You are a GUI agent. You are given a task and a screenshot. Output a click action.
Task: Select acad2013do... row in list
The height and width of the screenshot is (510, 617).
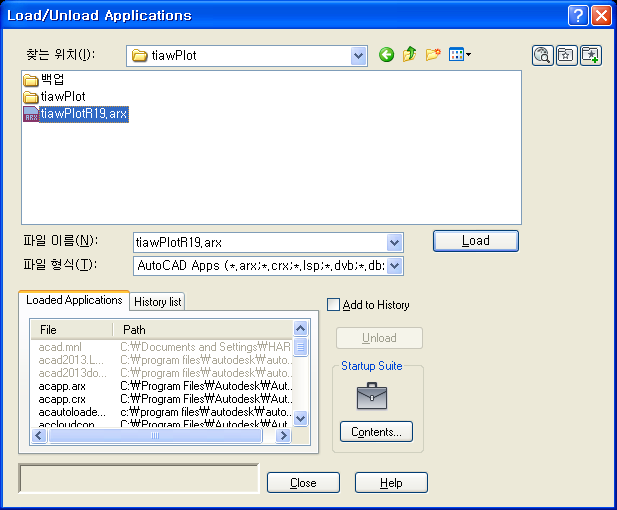(161, 373)
